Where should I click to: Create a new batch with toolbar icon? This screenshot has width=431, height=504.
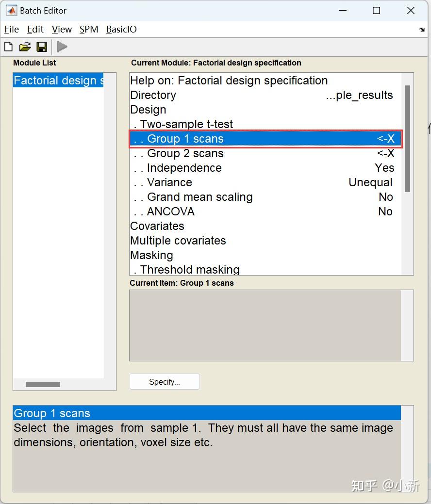coord(8,47)
